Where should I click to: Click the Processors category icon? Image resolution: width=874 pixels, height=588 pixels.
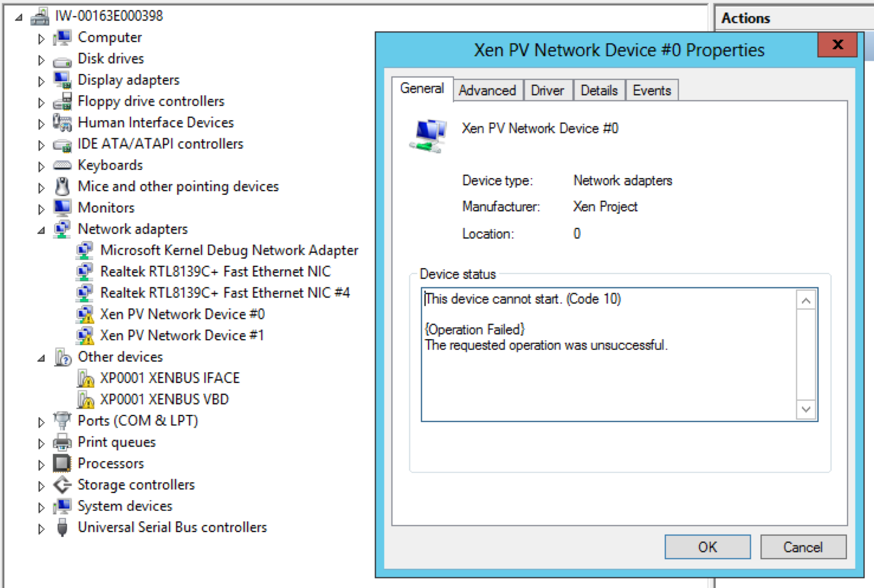(62, 464)
